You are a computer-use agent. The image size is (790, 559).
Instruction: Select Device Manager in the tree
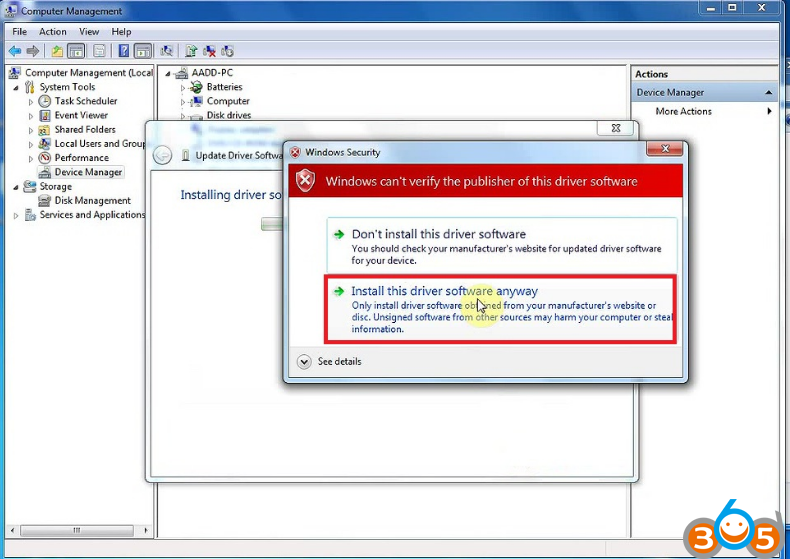tap(88, 172)
